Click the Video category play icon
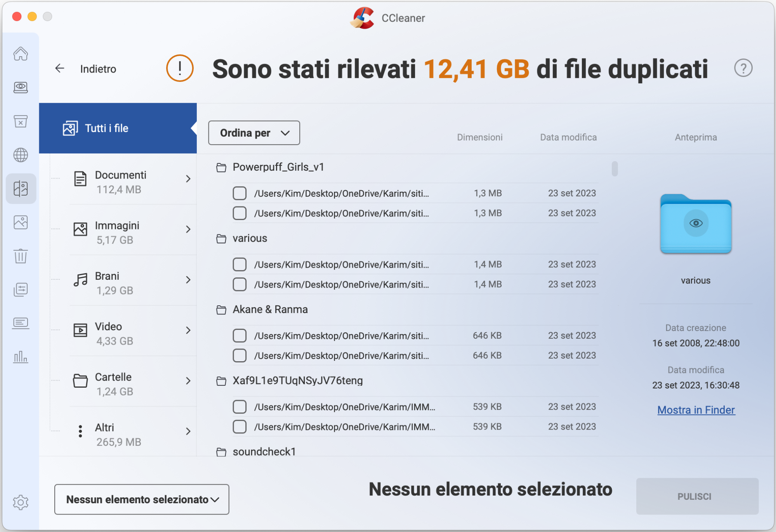The height and width of the screenshot is (532, 776). (x=80, y=330)
